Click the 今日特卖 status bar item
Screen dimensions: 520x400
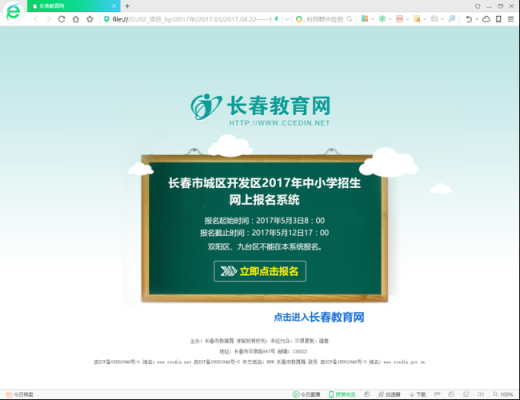[20, 394]
